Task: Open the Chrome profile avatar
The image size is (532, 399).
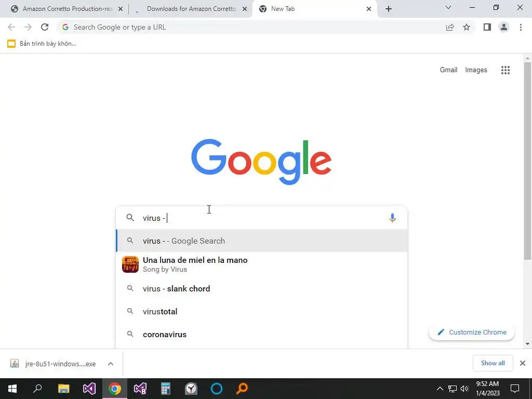Action: coord(504,27)
